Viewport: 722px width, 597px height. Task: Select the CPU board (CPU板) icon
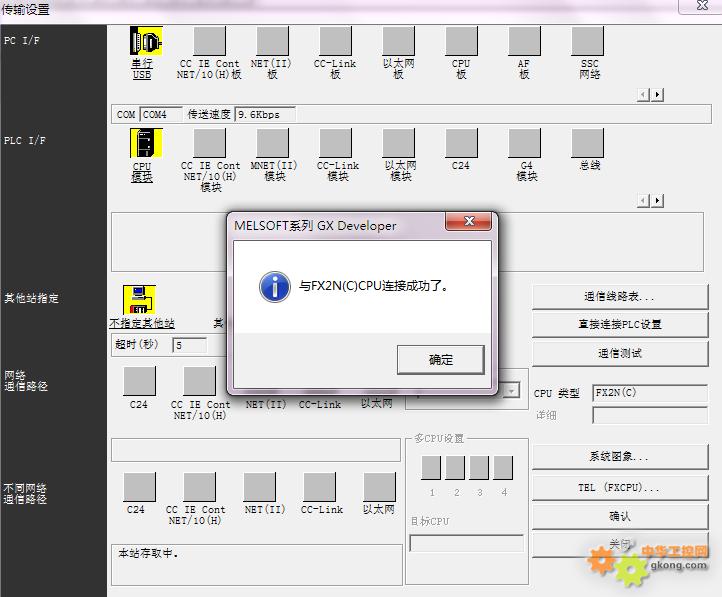[x=461, y=41]
